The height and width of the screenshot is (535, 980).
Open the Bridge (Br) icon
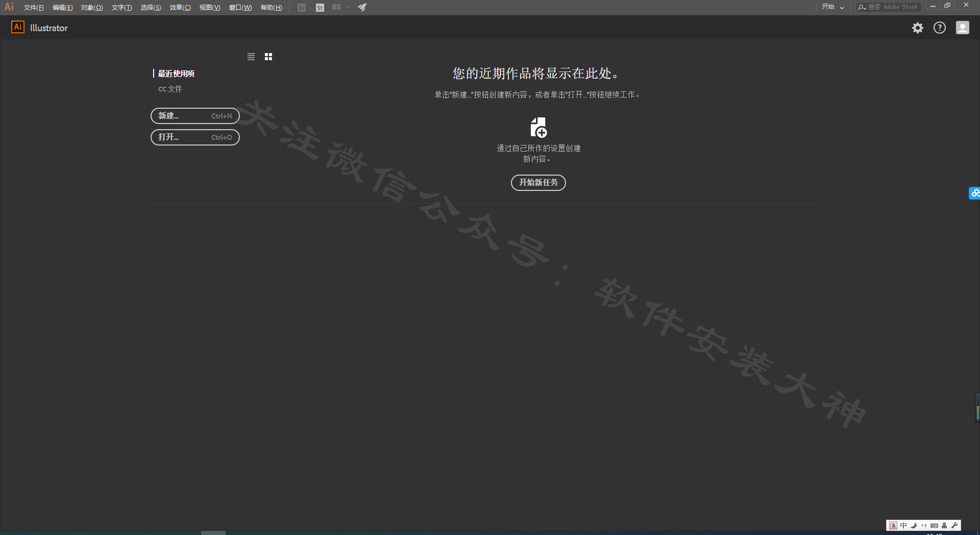click(302, 8)
